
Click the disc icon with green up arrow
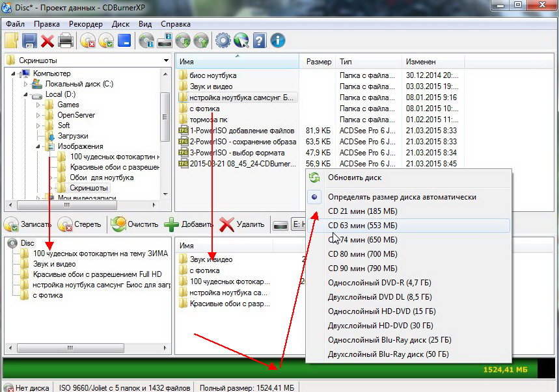click(x=201, y=40)
